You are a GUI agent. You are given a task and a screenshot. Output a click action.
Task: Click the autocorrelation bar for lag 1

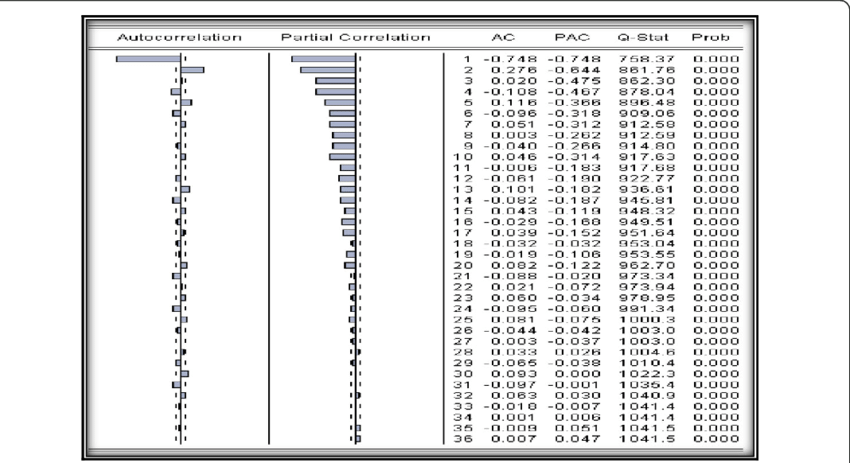click(x=149, y=59)
